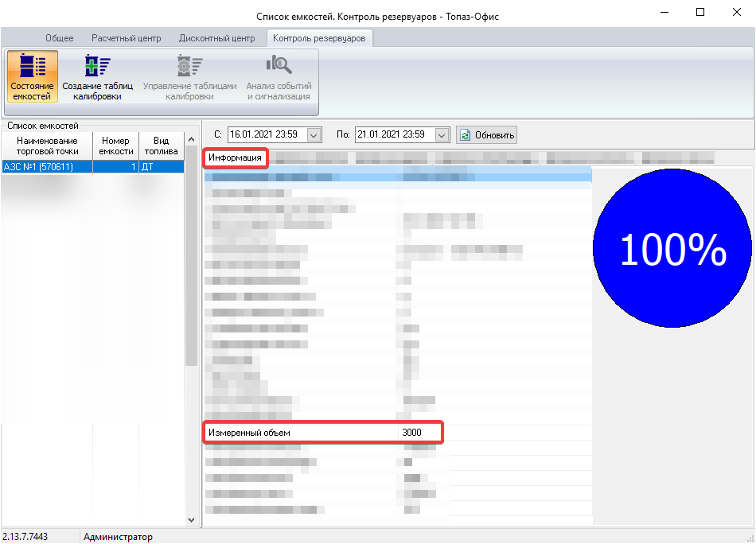
Task: Sort by Номер емкости column header
Action: (x=115, y=146)
